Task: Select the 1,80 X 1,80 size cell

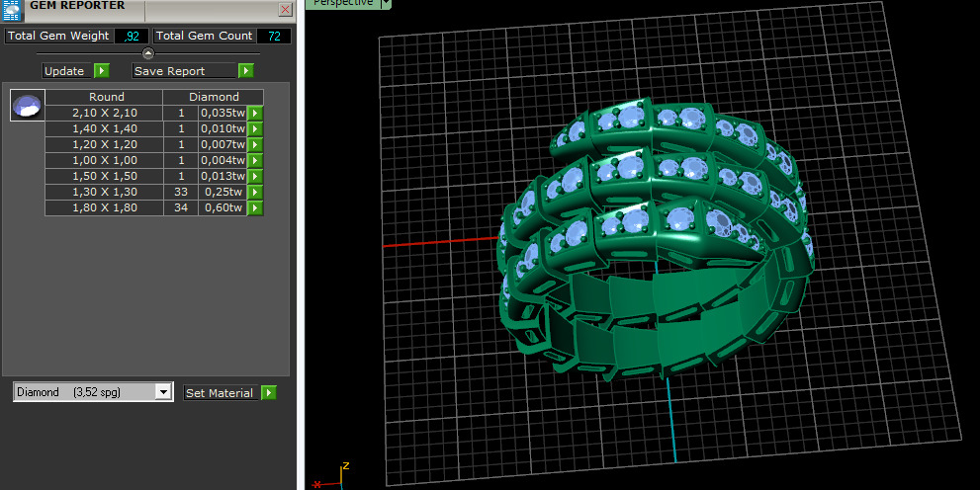Action: click(x=105, y=207)
